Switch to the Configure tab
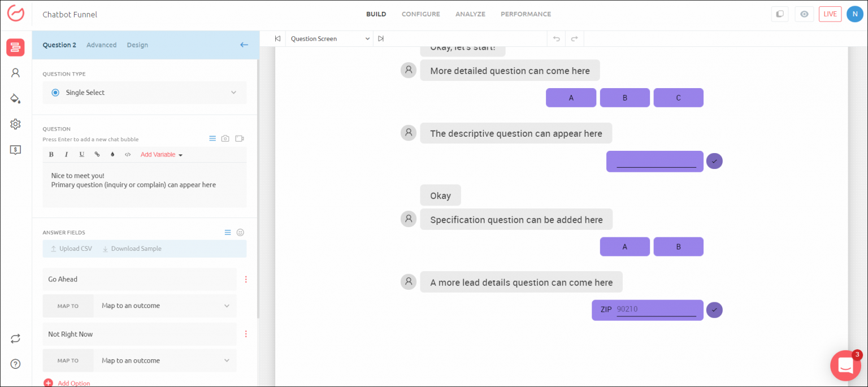868x387 pixels. point(420,14)
